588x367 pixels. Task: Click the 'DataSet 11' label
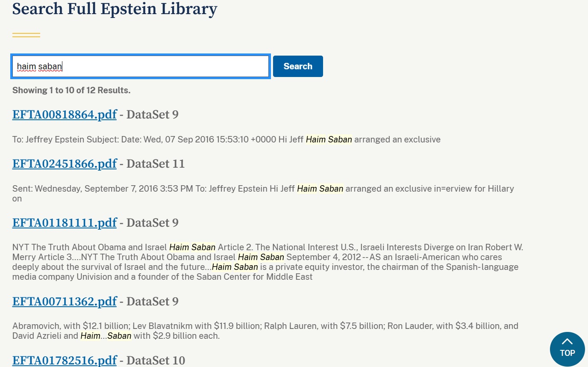coord(156,164)
